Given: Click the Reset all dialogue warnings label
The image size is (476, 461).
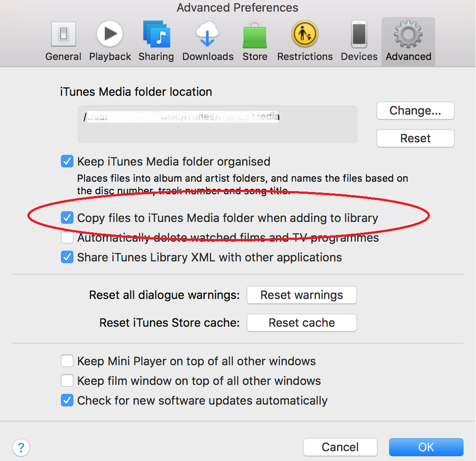Looking at the screenshot, I should 164,295.
